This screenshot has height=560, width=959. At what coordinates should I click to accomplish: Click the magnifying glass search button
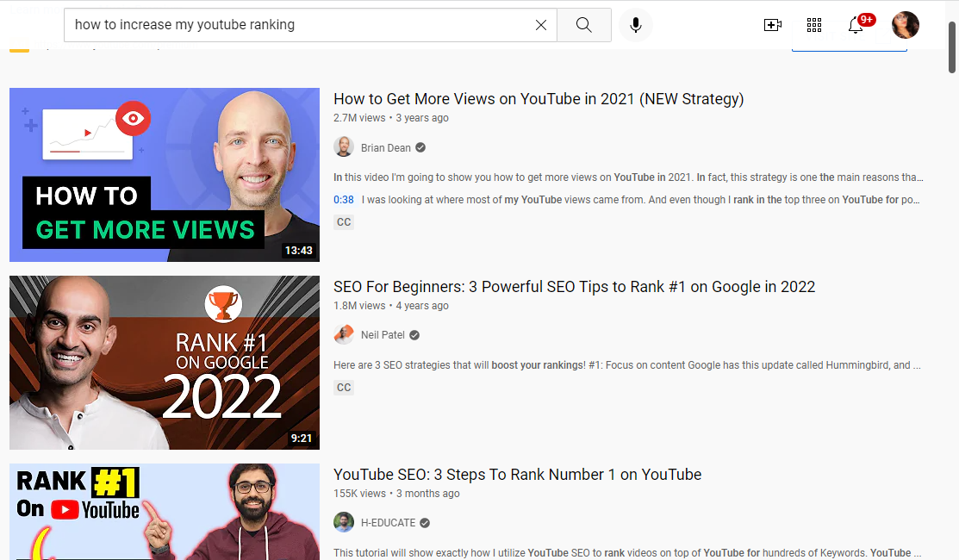click(584, 25)
